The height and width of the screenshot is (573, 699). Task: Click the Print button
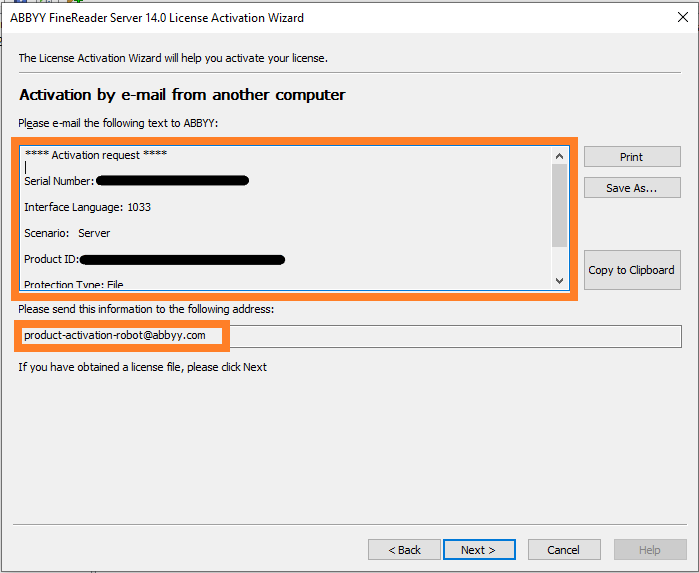632,157
